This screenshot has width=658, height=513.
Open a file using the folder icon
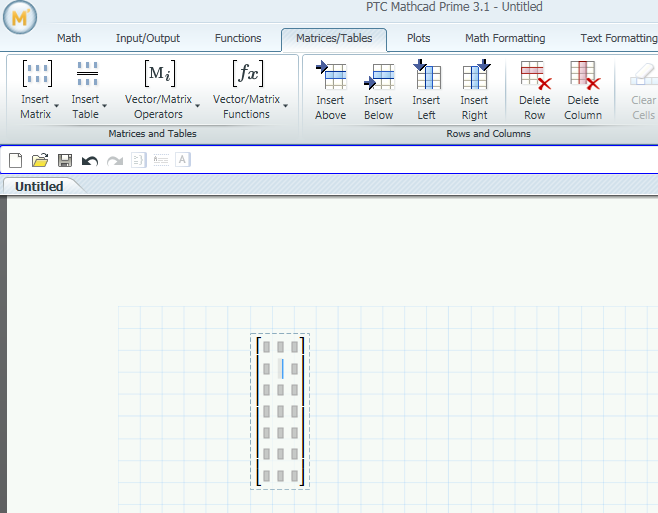coord(40,160)
